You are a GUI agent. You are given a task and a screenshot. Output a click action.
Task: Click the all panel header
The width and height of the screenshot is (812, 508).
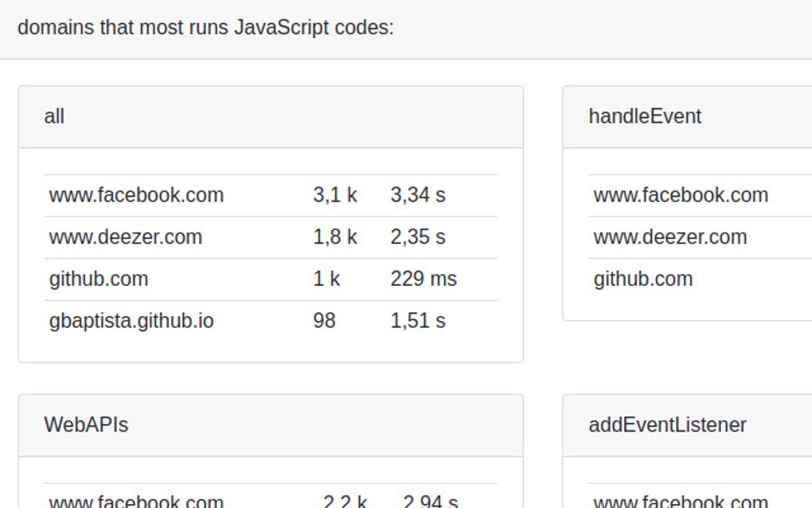coord(54,116)
